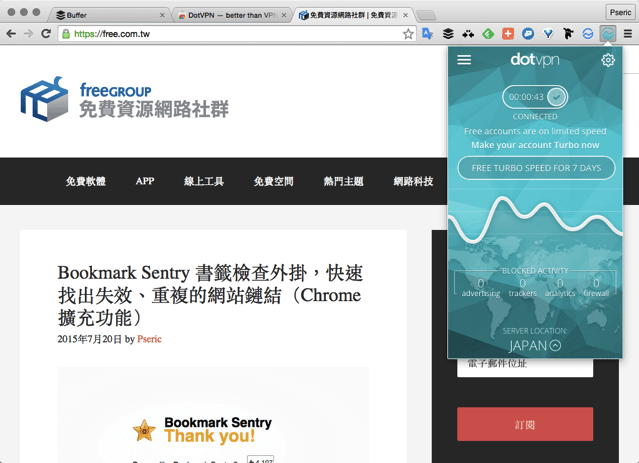Open the APP nav menu item
The width and height of the screenshot is (639, 463).
(145, 181)
